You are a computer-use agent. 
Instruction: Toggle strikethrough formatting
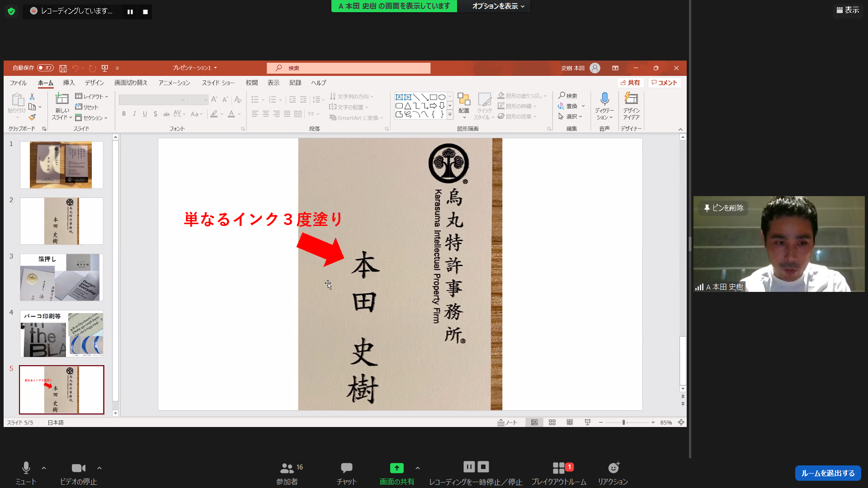(166, 114)
